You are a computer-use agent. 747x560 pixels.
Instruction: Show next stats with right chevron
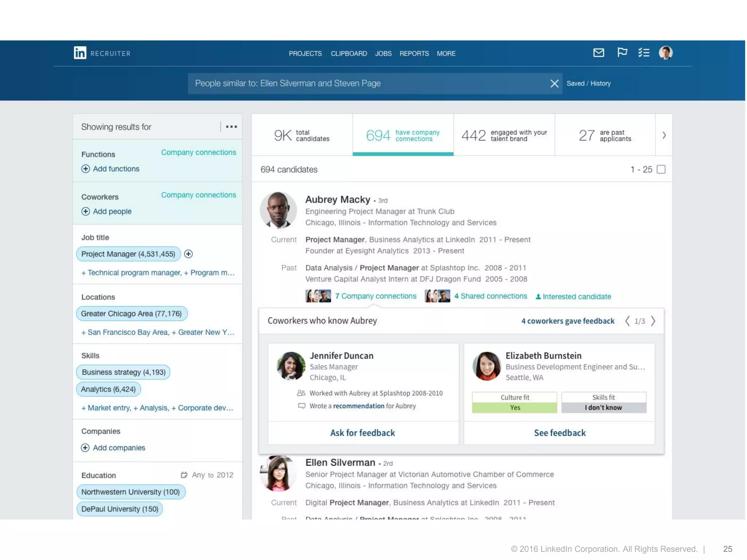click(664, 135)
